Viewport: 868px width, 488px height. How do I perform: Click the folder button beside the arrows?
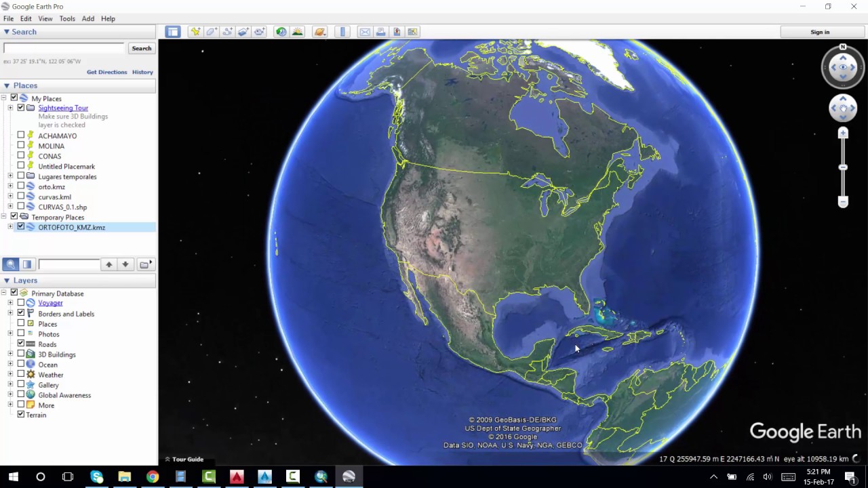[x=145, y=264]
